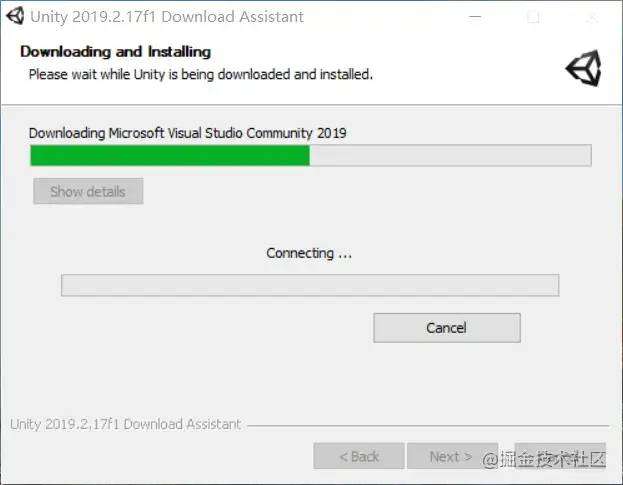Click the green filled part of the progress bar

coord(170,155)
